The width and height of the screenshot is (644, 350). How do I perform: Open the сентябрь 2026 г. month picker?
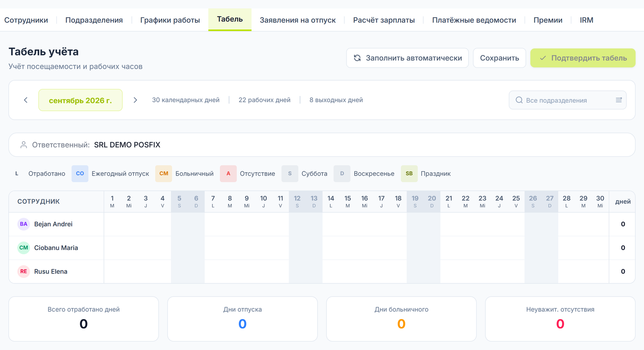pyautogui.click(x=80, y=100)
